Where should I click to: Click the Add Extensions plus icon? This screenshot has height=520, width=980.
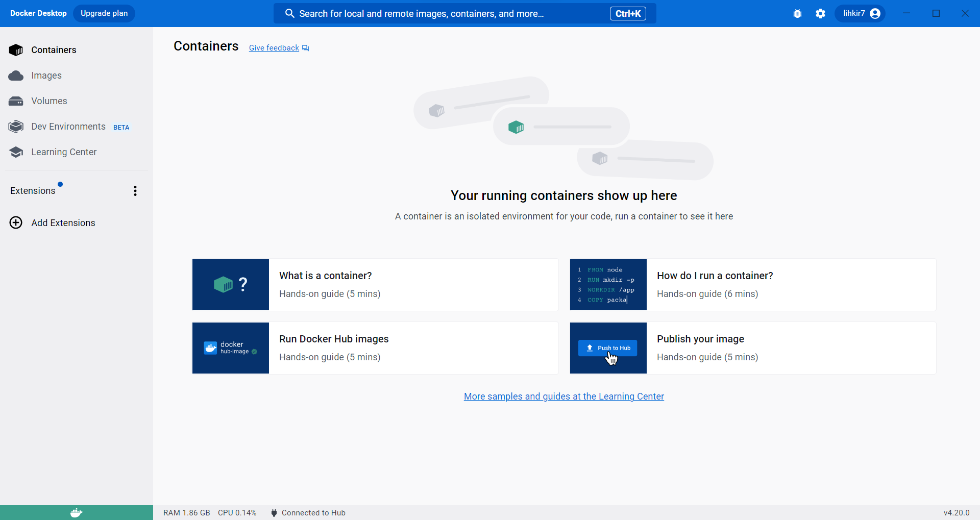point(16,223)
